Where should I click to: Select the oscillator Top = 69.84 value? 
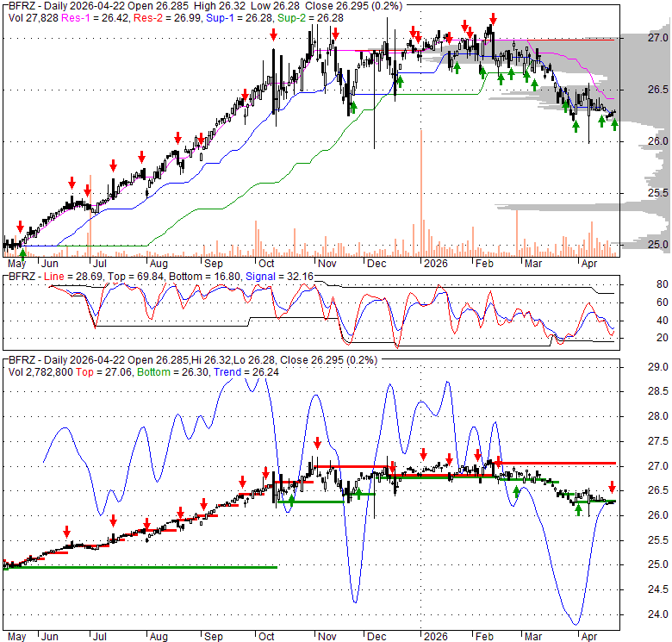click(x=135, y=277)
